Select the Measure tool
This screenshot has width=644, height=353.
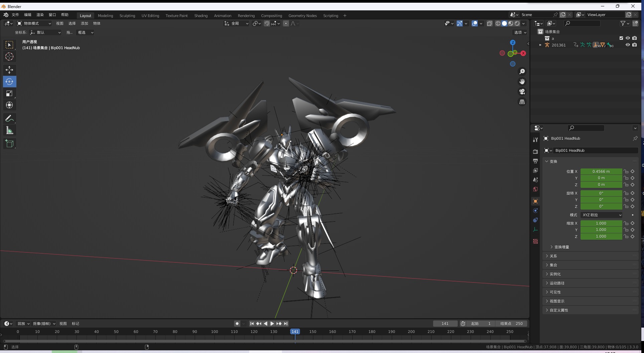coord(9,130)
